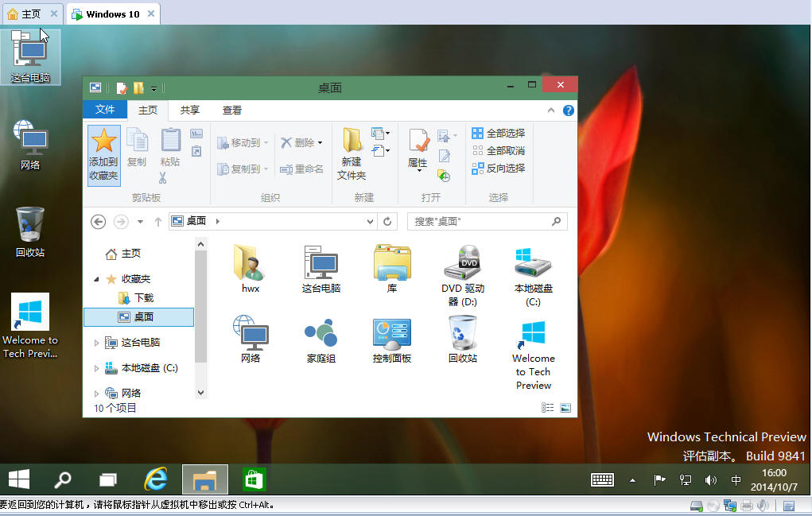The width and height of the screenshot is (812, 516).
Task: Select 本地磁盘 (C:) icon in the file list
Action: click(534, 262)
